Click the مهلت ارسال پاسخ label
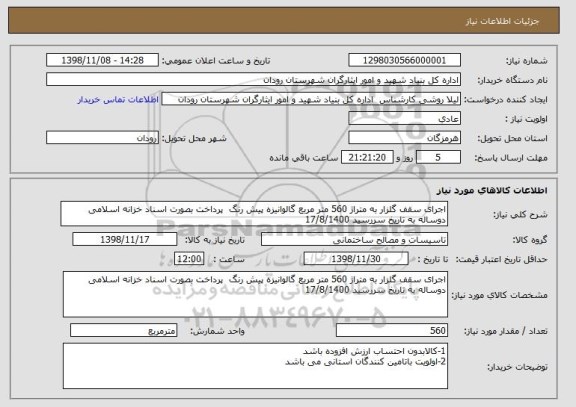 coord(511,158)
